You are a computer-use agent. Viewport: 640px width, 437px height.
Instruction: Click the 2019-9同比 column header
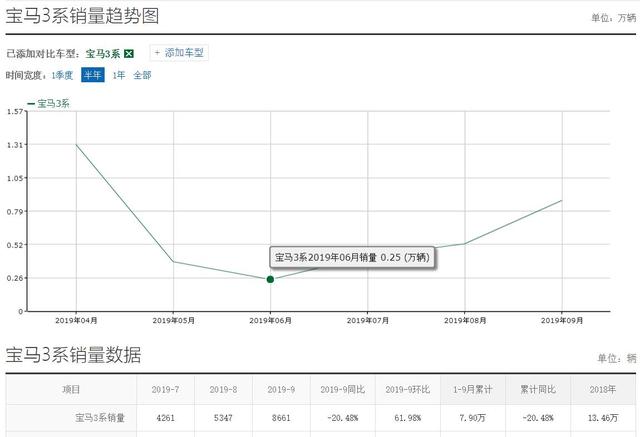coord(342,390)
